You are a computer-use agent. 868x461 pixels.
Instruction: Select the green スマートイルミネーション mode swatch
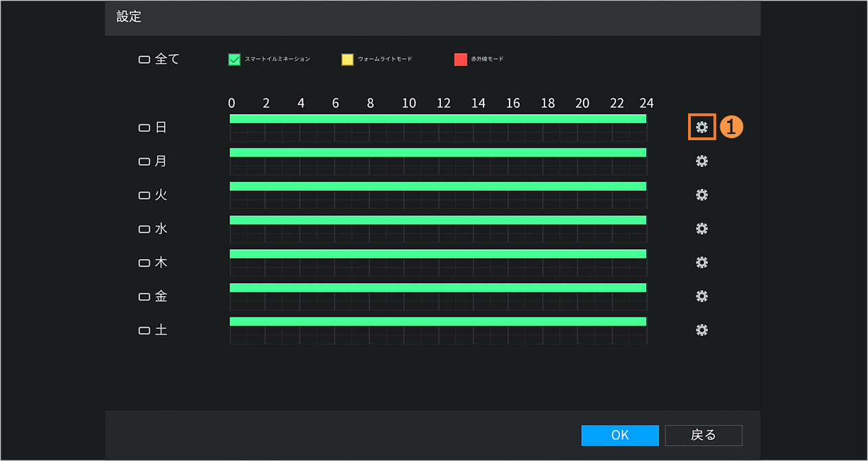tap(234, 60)
